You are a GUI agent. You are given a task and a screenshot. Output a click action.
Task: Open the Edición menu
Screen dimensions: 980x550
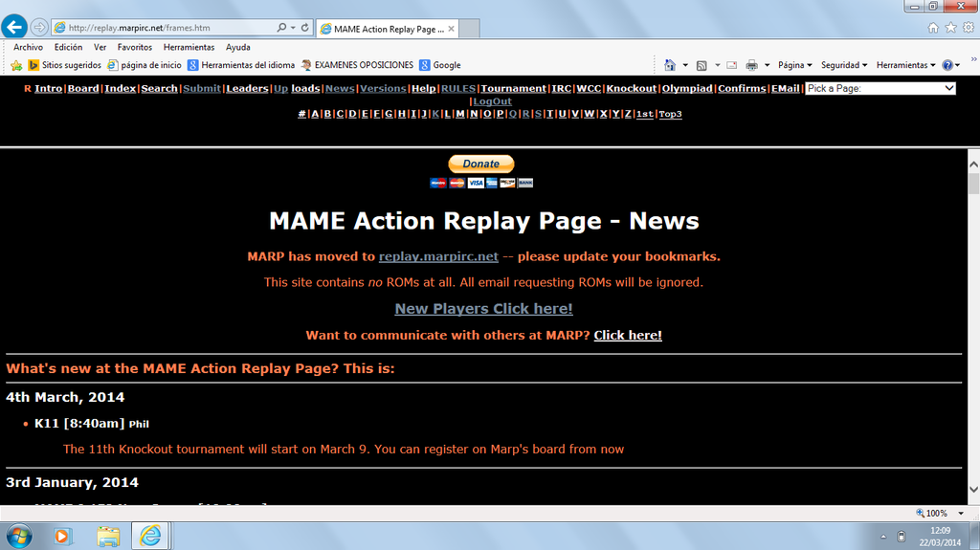68,47
